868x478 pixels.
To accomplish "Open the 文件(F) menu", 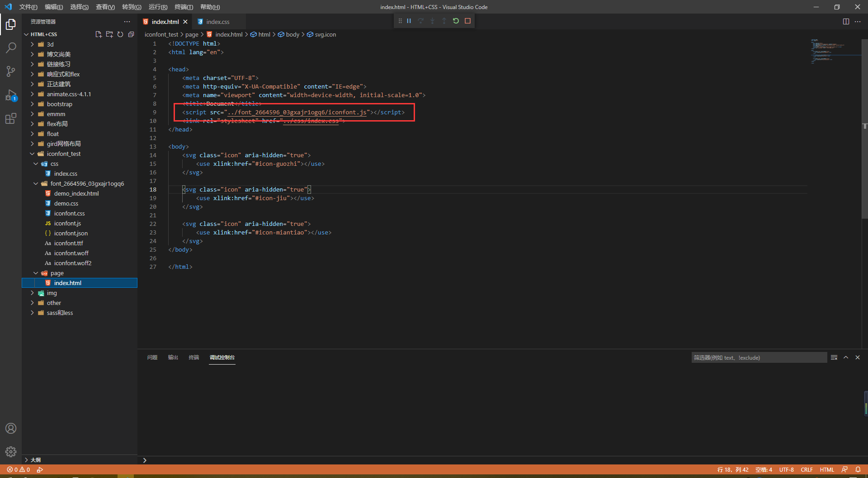I will pyautogui.click(x=28, y=7).
